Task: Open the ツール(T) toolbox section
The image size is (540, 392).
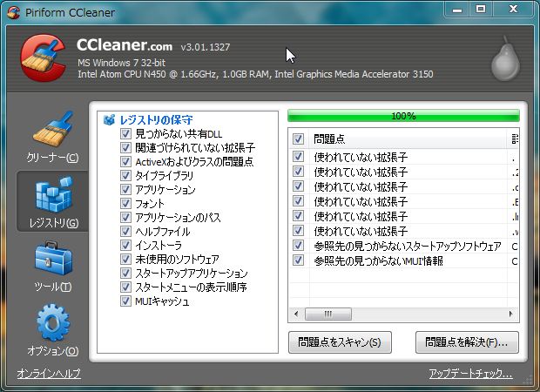Action: pyautogui.click(x=52, y=267)
